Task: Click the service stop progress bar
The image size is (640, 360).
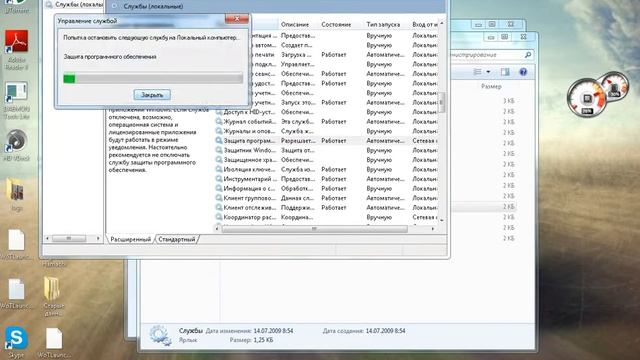Action: click(x=153, y=78)
